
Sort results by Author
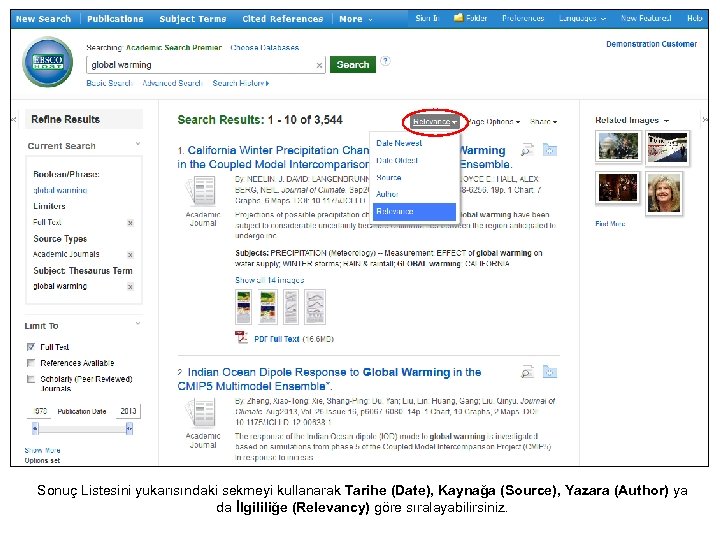pos(387,194)
